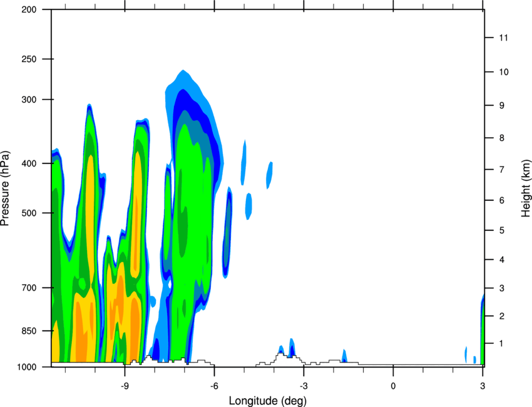Click the 400 pressure tick label
Viewport: 532px width, 407px height.
click(29, 163)
